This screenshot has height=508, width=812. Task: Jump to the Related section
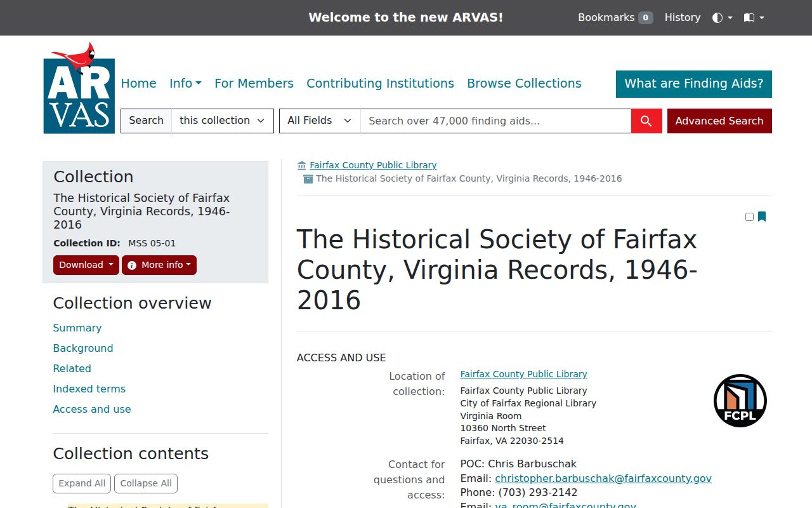tap(72, 368)
